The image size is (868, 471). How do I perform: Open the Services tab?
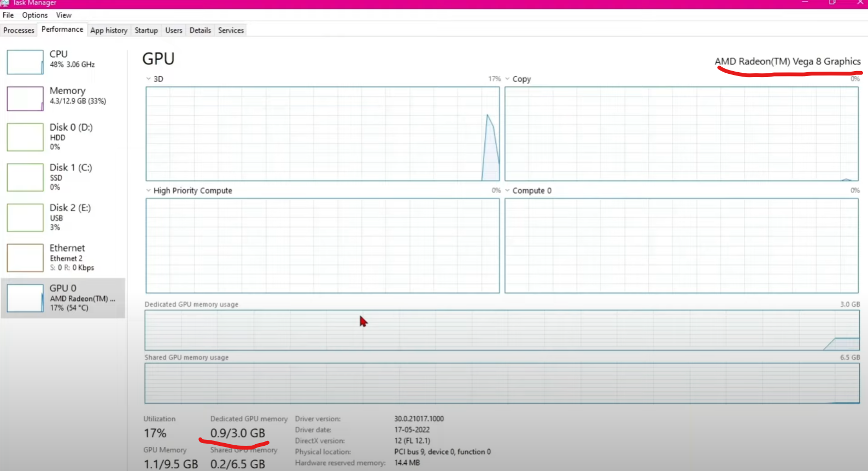[x=231, y=31]
